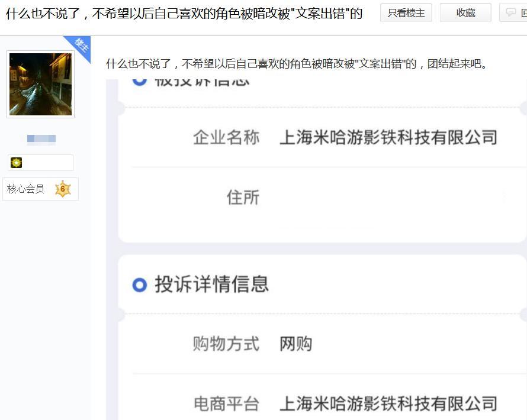Click the empty badge box beside the flower icon
Image resolution: width=527 pixels, height=420 pixels.
coord(47,163)
